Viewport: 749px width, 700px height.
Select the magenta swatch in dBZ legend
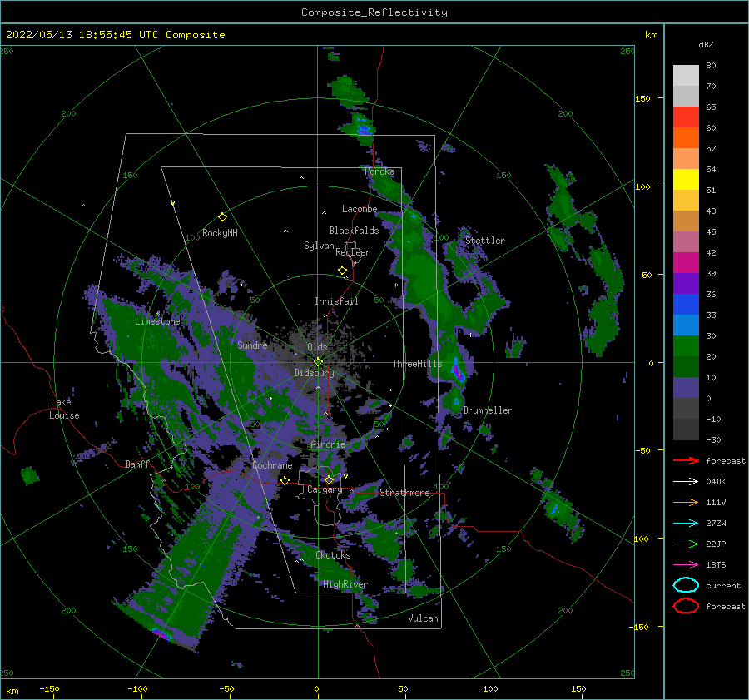(686, 263)
